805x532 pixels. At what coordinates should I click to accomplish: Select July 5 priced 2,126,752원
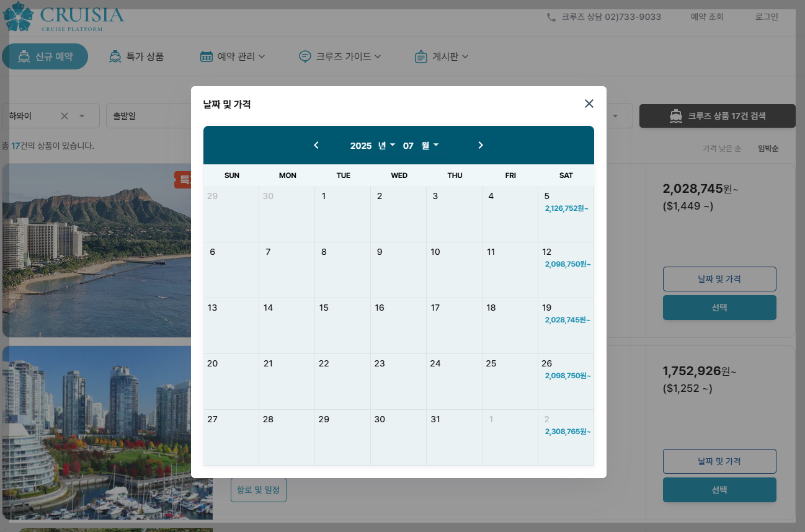[566, 214]
